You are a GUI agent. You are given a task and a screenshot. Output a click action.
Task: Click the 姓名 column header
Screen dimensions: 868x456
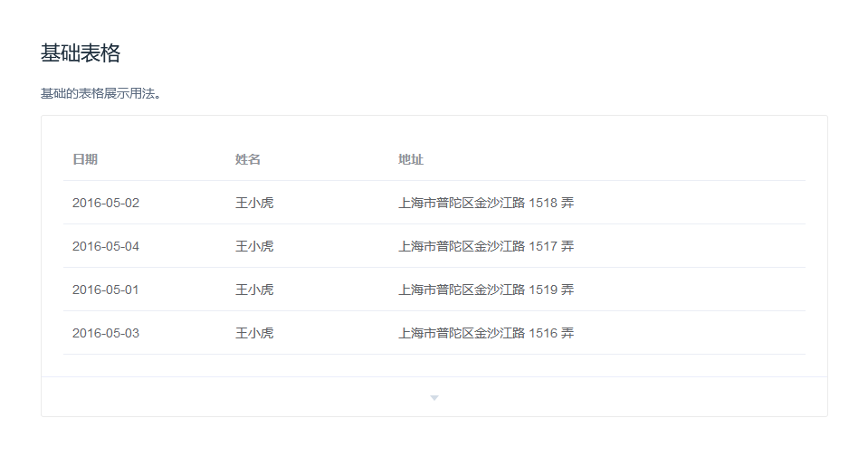point(247,159)
